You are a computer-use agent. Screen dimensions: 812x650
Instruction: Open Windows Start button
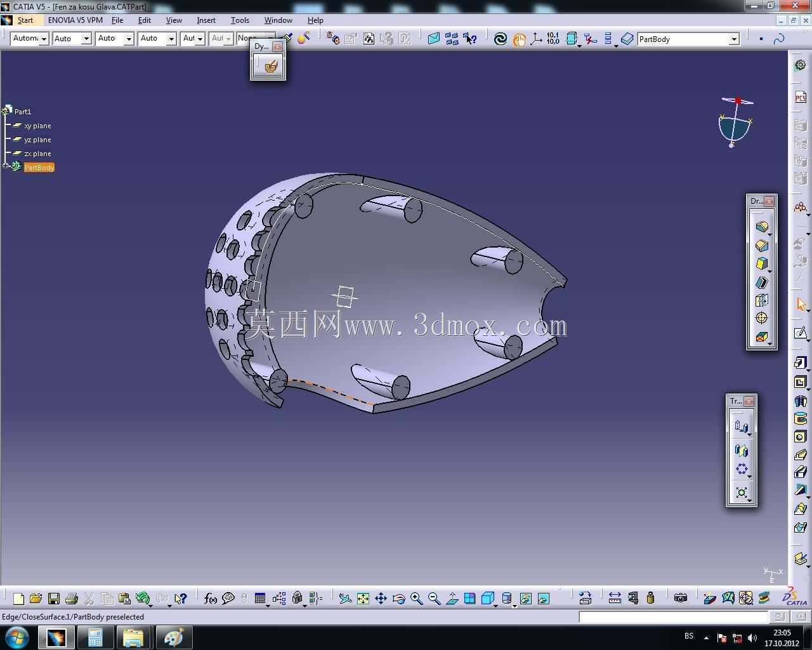click(16, 637)
